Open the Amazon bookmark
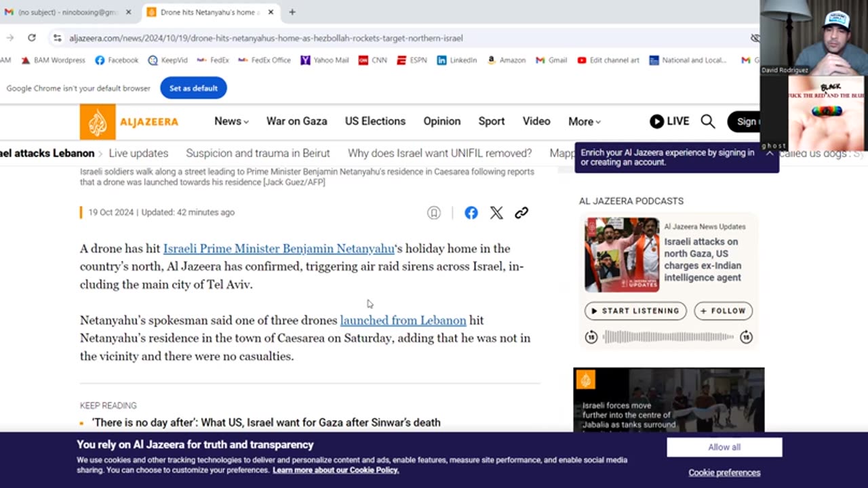The image size is (868, 488). 506,60
